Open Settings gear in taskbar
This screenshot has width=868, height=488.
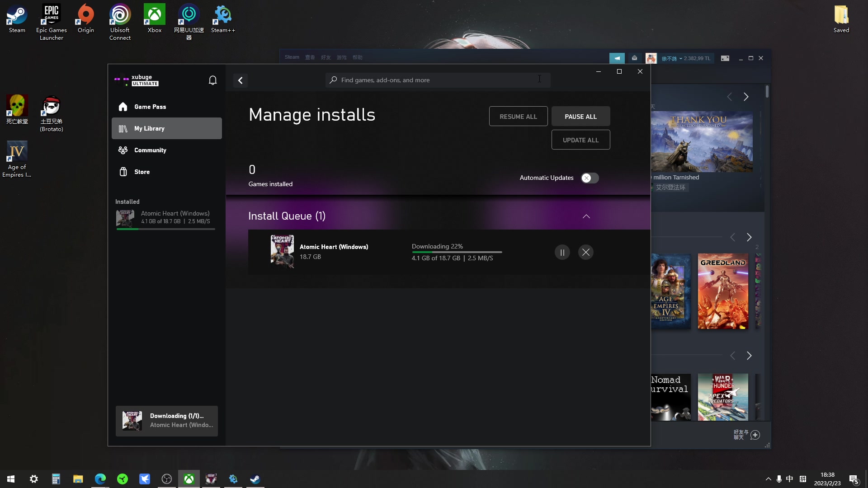pos(33,479)
